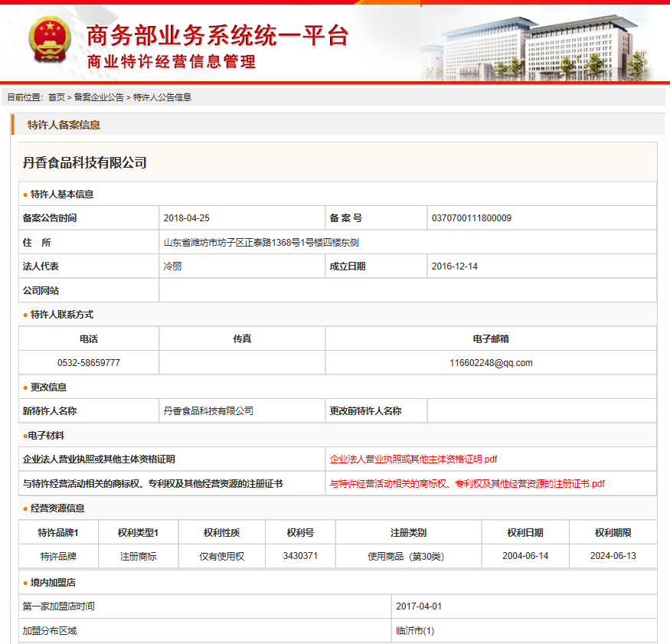670x644 pixels.
Task: Click rights date 2004-06-14
Action: click(x=525, y=556)
